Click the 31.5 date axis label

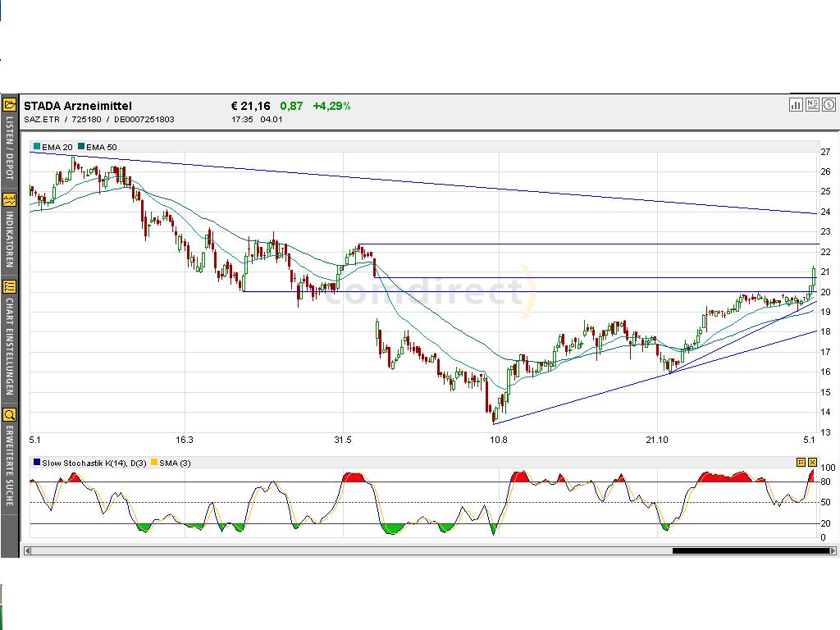pos(343,440)
